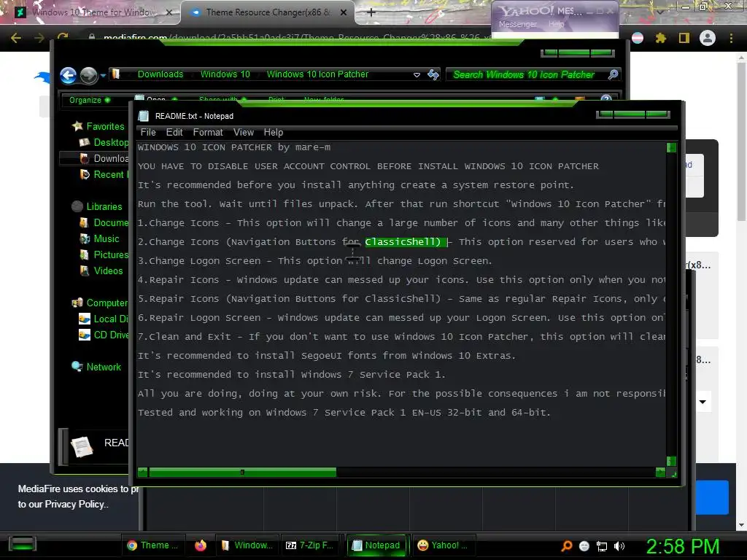
Task: Click the green Start button on taskbar
Action: (x=23, y=544)
